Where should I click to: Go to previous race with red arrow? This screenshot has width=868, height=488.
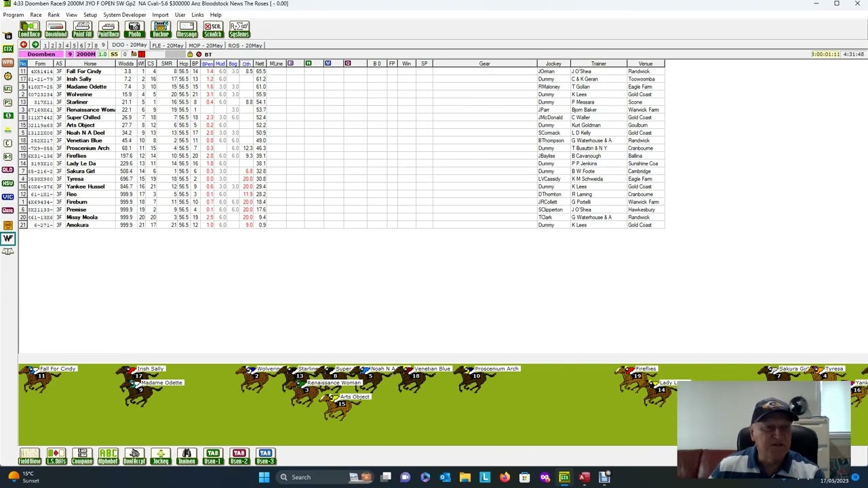[x=24, y=45]
